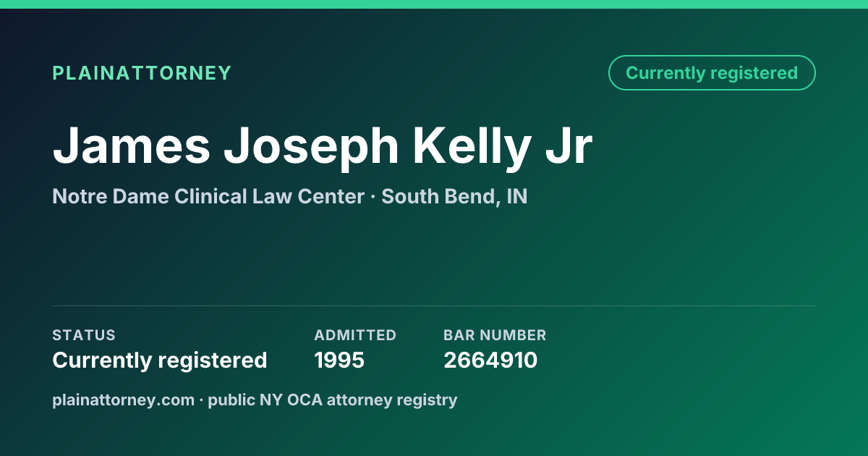This screenshot has height=456, width=868.
Task: Click the BAR NUMBER label
Action: (x=495, y=335)
